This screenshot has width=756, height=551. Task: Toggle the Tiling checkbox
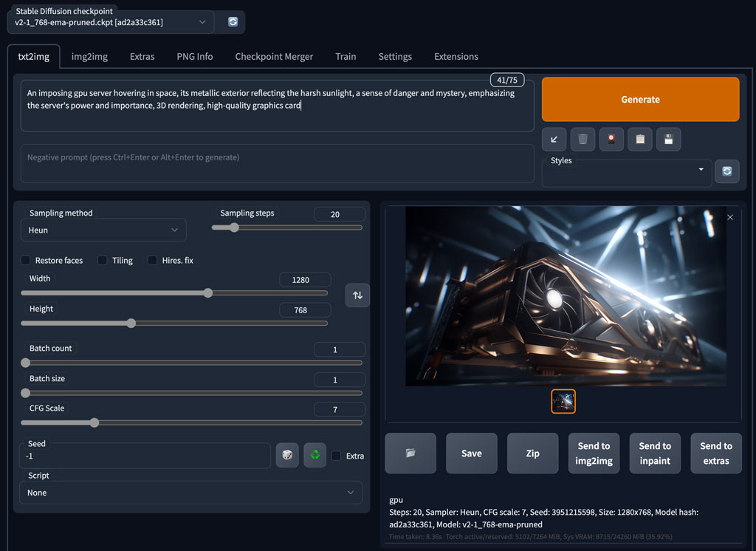pyautogui.click(x=103, y=261)
